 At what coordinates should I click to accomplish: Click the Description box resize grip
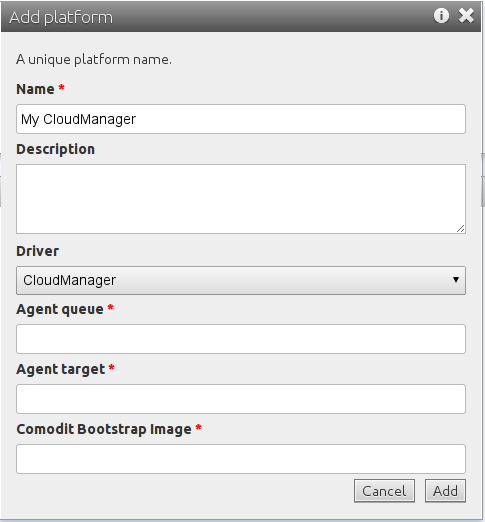coord(460,228)
